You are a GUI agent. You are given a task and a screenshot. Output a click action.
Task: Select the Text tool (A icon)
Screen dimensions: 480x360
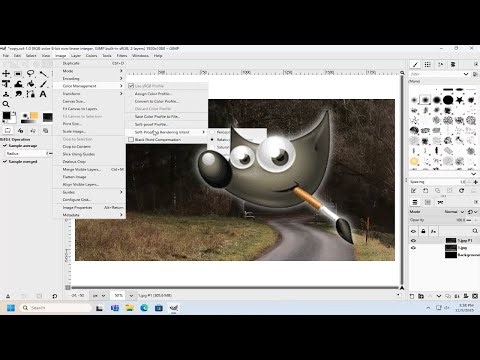[x=43, y=94]
